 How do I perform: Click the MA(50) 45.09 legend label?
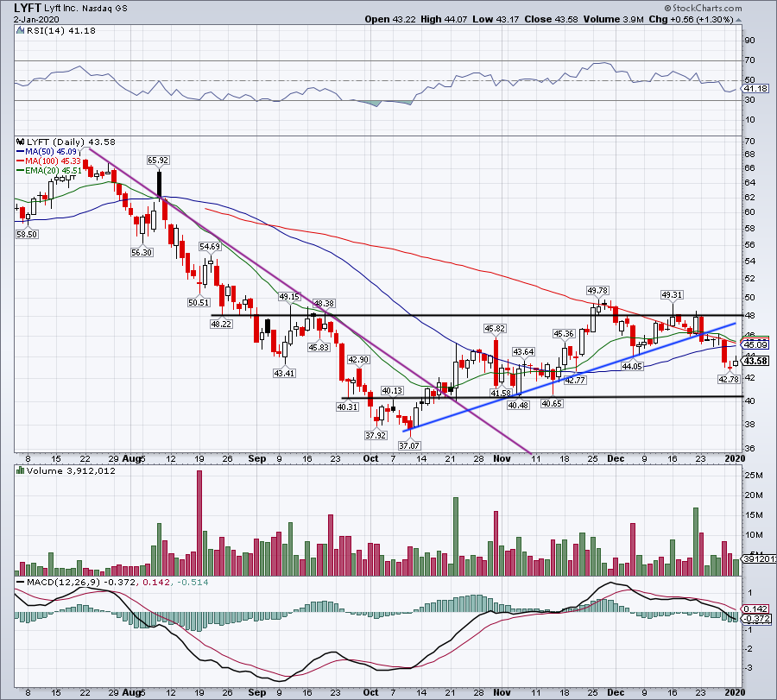point(51,152)
